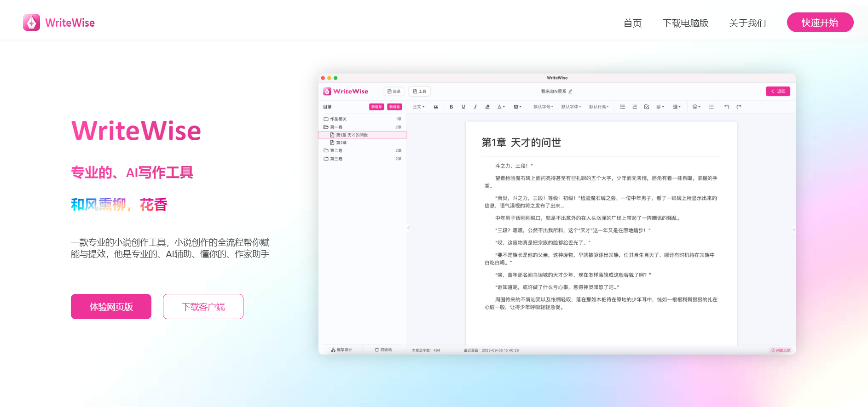Click the chapter heading 第1章 天才的问世
868x407 pixels.
click(x=521, y=143)
